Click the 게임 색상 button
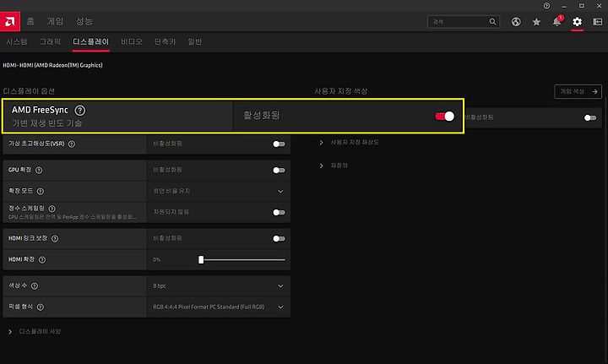This screenshot has width=608, height=364. (578, 91)
